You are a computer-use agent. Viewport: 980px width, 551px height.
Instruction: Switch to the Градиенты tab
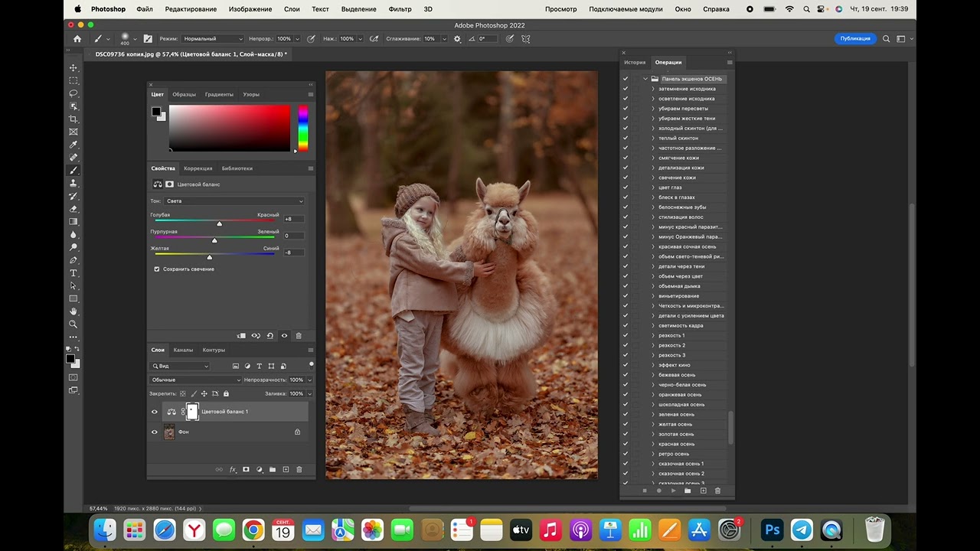coord(219,94)
